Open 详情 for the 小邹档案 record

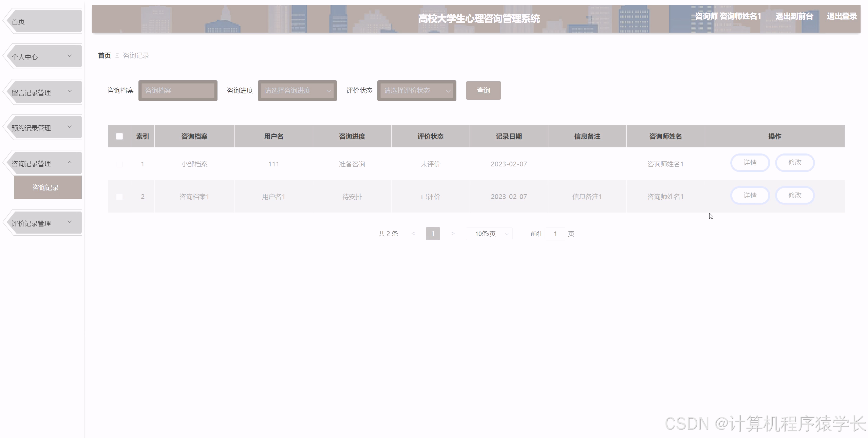click(750, 163)
